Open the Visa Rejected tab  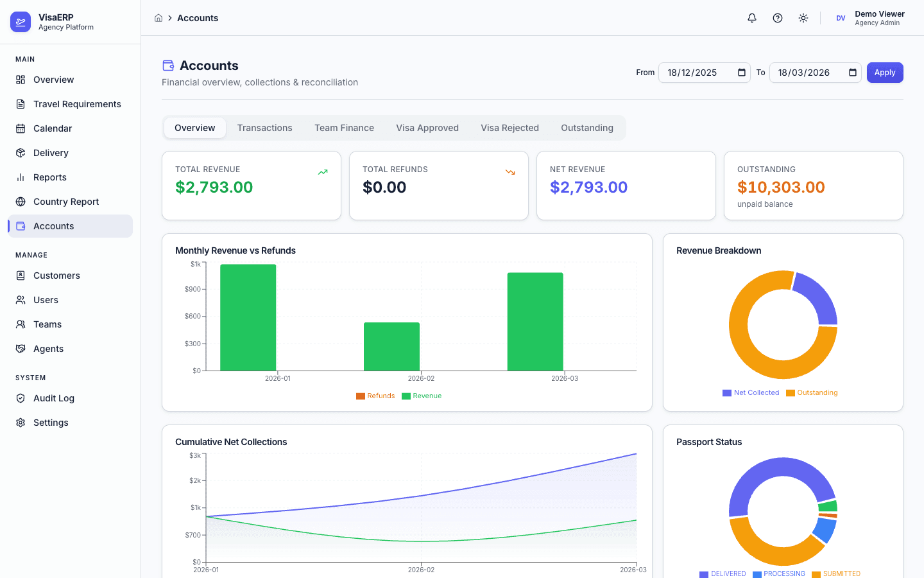[x=509, y=128]
